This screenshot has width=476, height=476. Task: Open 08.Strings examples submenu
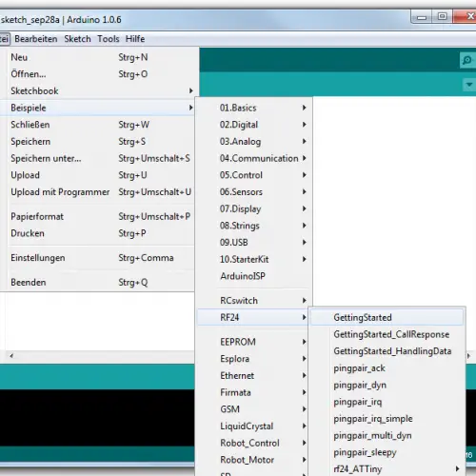click(x=253, y=226)
